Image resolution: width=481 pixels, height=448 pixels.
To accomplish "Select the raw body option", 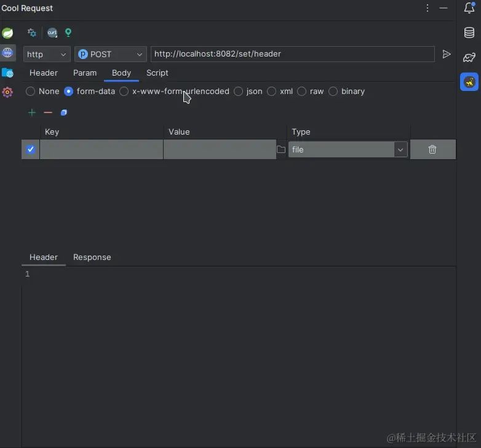I will tap(311, 92).
